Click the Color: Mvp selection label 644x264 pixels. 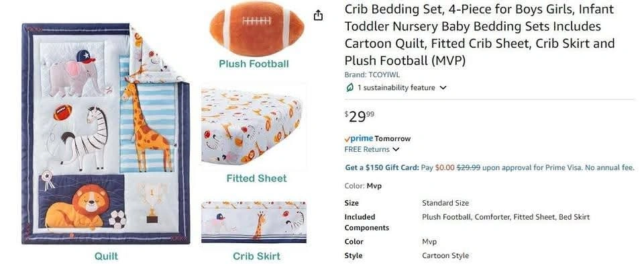pyautogui.click(x=363, y=186)
